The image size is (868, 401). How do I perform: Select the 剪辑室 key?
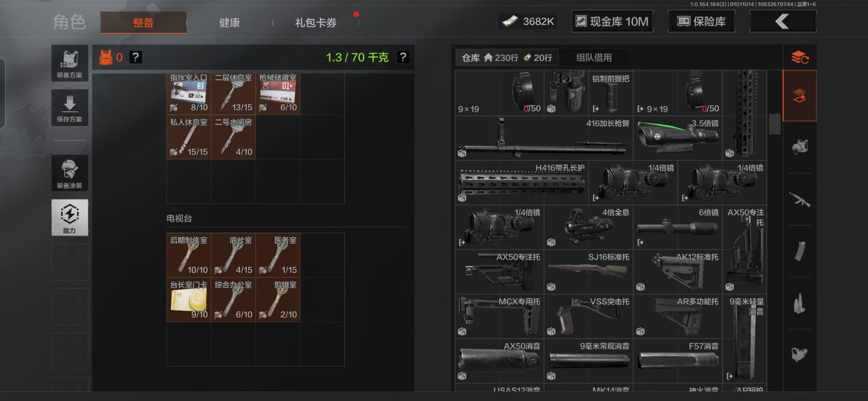[x=278, y=300]
